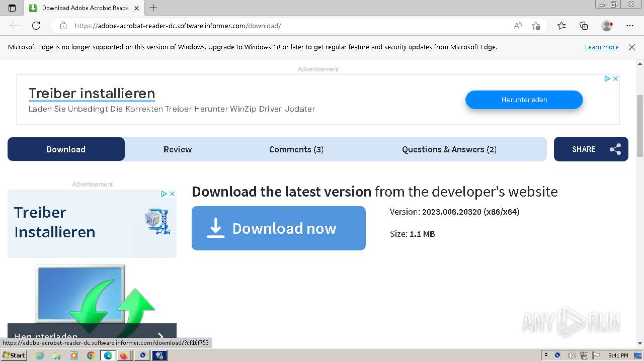Open the Comments (3) tab

tap(296, 149)
